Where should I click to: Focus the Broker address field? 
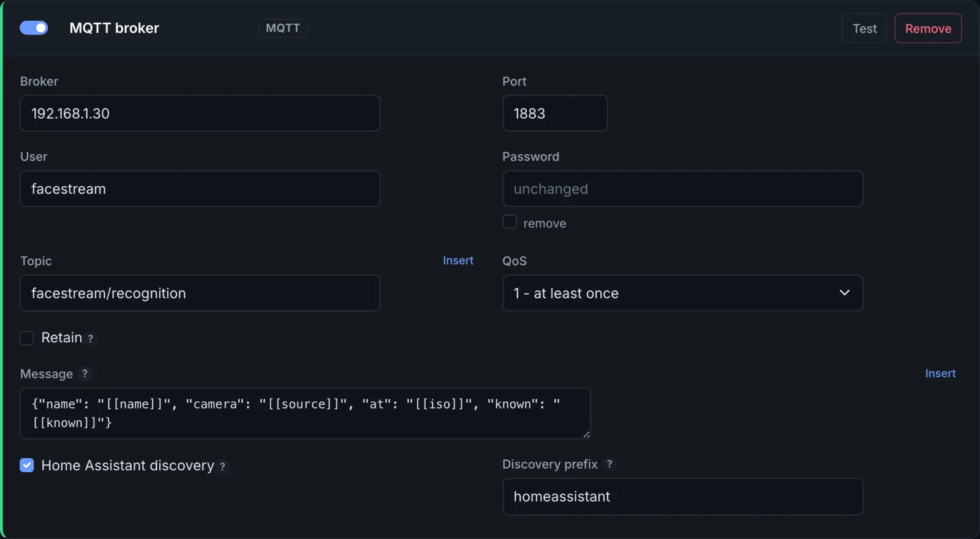200,113
